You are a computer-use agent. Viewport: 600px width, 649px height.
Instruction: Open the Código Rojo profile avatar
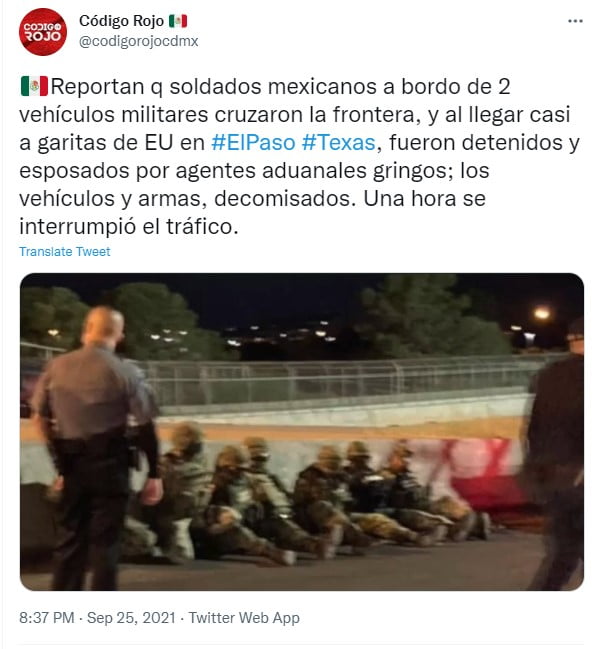point(43,31)
